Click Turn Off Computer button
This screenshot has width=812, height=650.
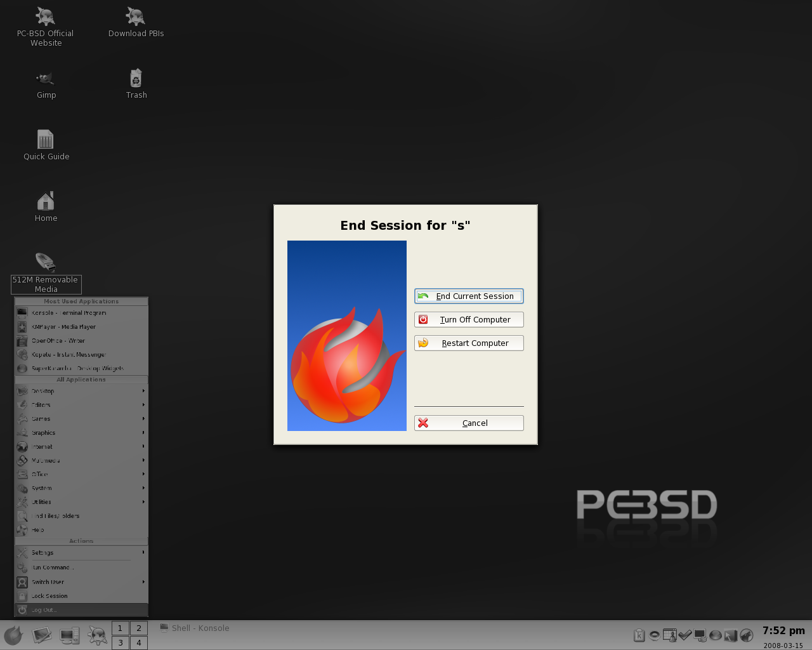tap(469, 320)
